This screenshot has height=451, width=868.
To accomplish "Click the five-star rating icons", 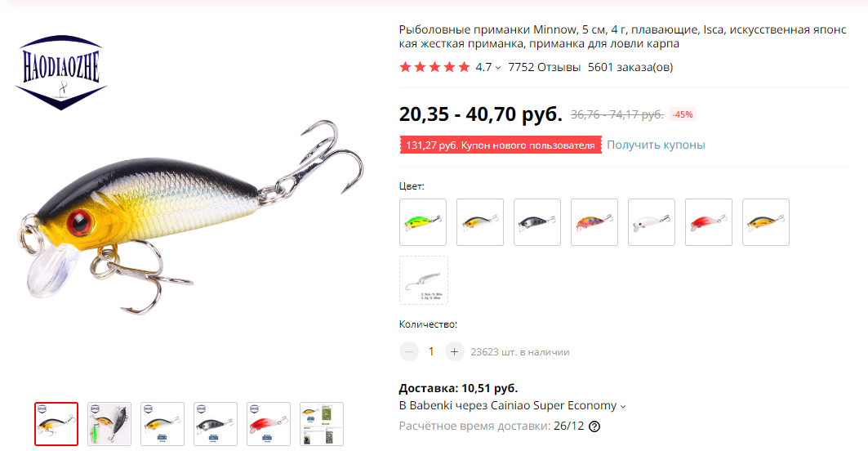I will 434,67.
